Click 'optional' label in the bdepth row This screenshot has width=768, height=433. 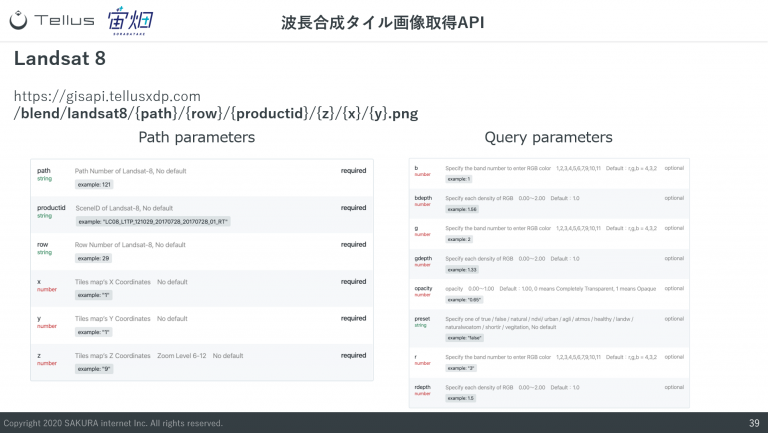pos(674,198)
